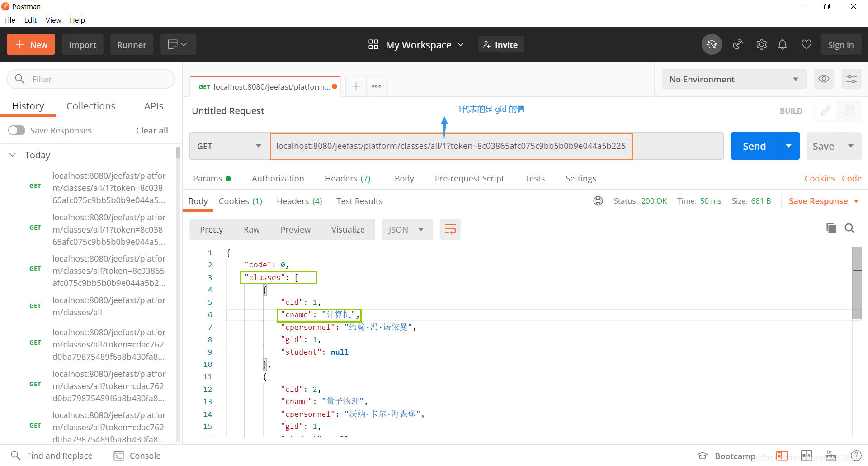Open the File menu

(x=10, y=20)
